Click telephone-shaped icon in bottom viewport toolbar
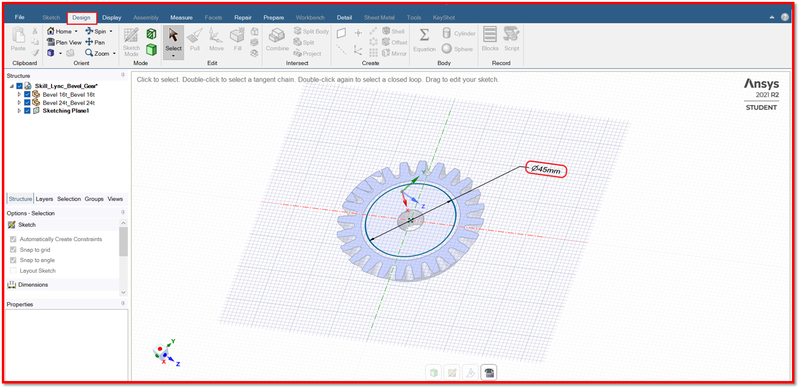 click(490, 373)
